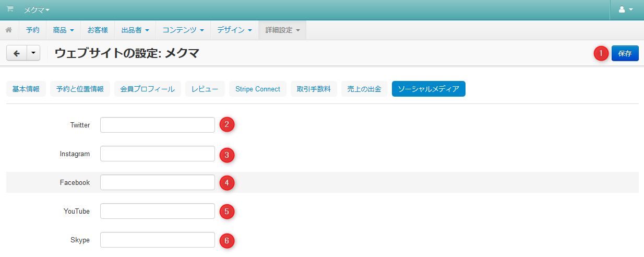Go to the home icon
This screenshot has width=644, height=257.
click(x=9, y=30)
